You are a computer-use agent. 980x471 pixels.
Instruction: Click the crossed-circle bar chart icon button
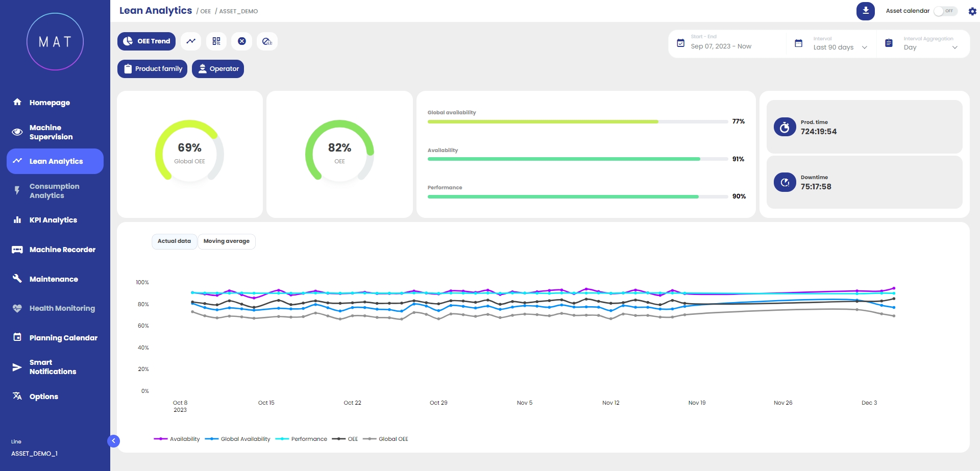pos(267,41)
